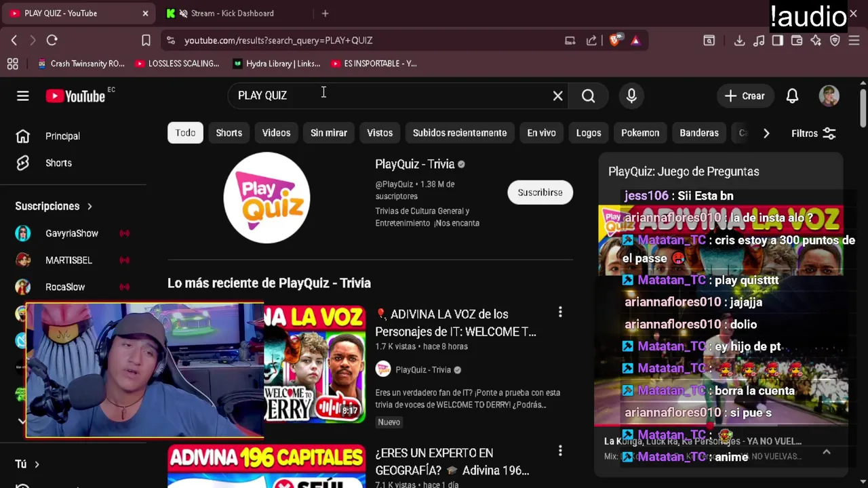Click the magnifying glass search button
The image size is (868, 488).
(588, 96)
